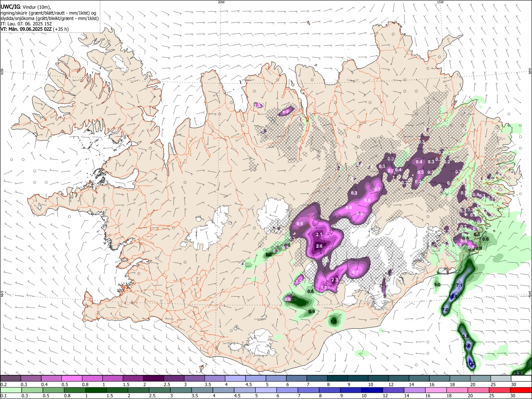The height and width of the screenshot is (399, 532).
Task: Click the 3.9 value at map corner
Action: click(518, 373)
